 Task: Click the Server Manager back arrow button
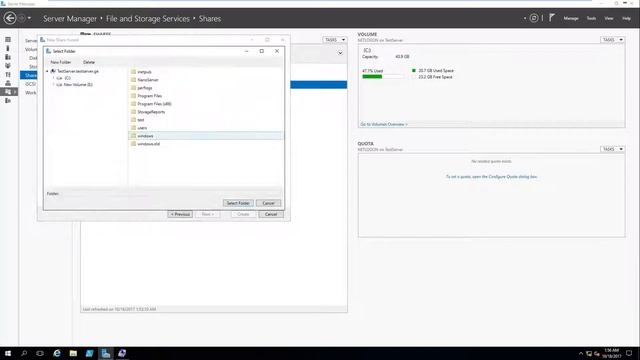(x=10, y=18)
